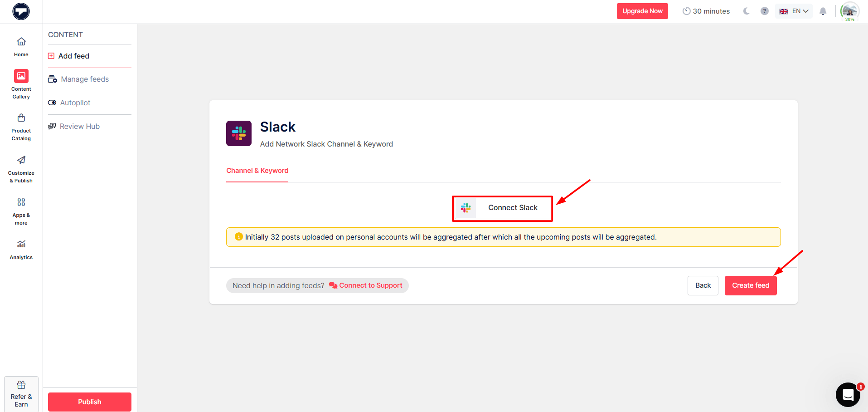Click Upgrade Now button
Image resolution: width=868 pixels, height=412 pixels.
pos(642,11)
